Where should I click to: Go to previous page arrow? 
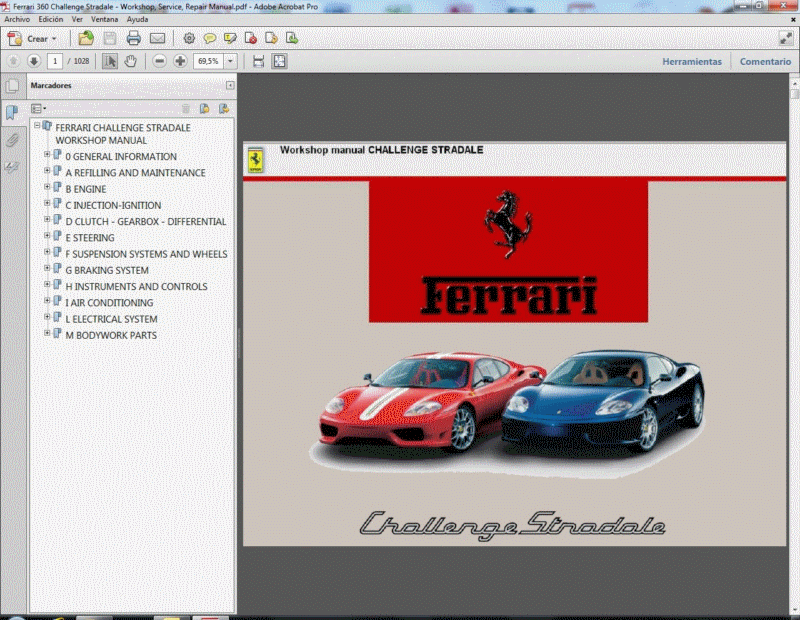(13, 61)
